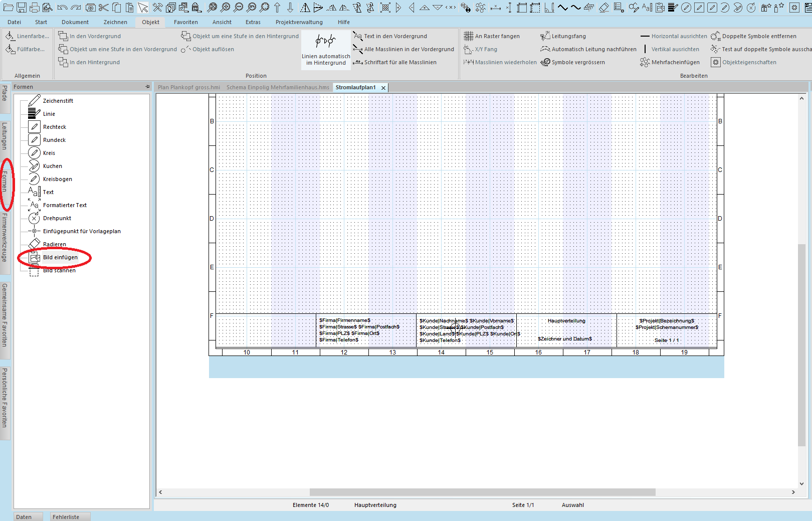The image size is (812, 521).
Task: Toggle Linien automatisch im Hintergrund
Action: 326,49
